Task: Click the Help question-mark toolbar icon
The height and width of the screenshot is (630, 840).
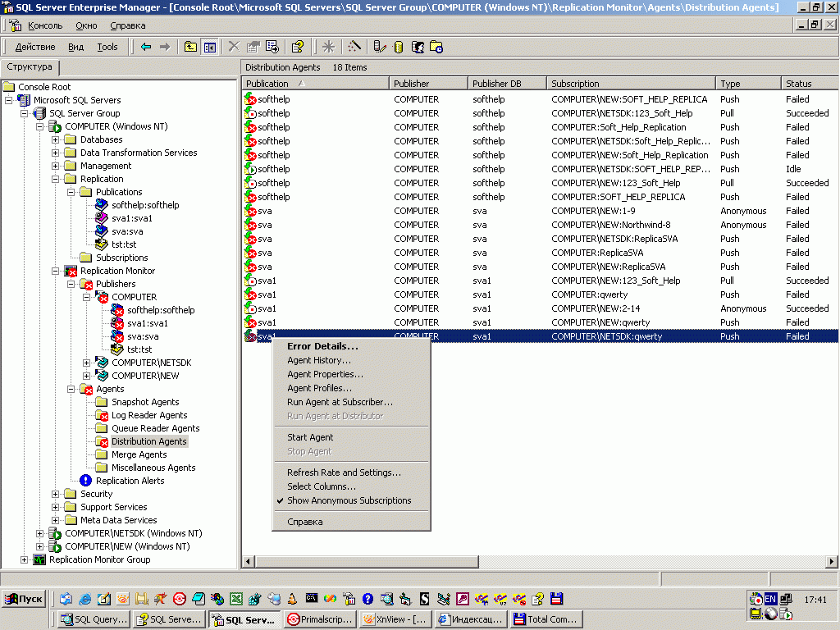Action: 297,47
